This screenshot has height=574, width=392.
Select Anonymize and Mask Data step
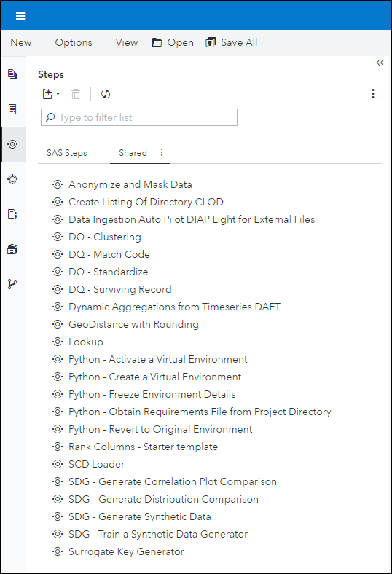point(130,184)
